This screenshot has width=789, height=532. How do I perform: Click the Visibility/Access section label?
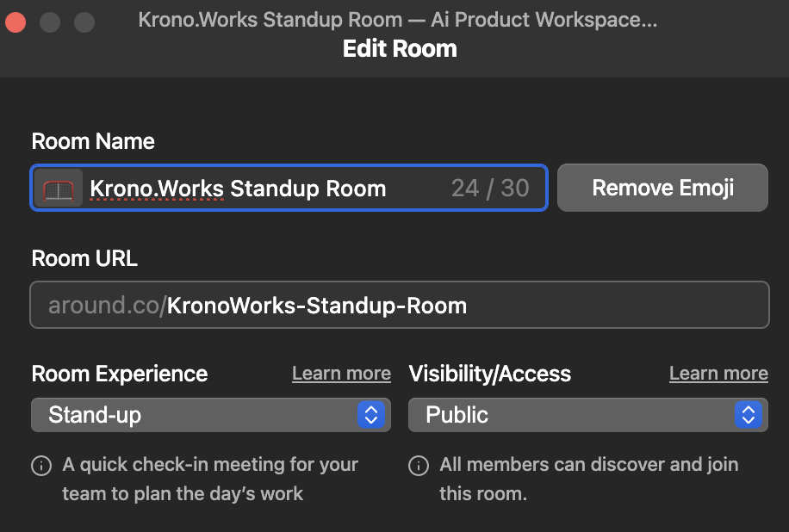pyautogui.click(x=490, y=374)
